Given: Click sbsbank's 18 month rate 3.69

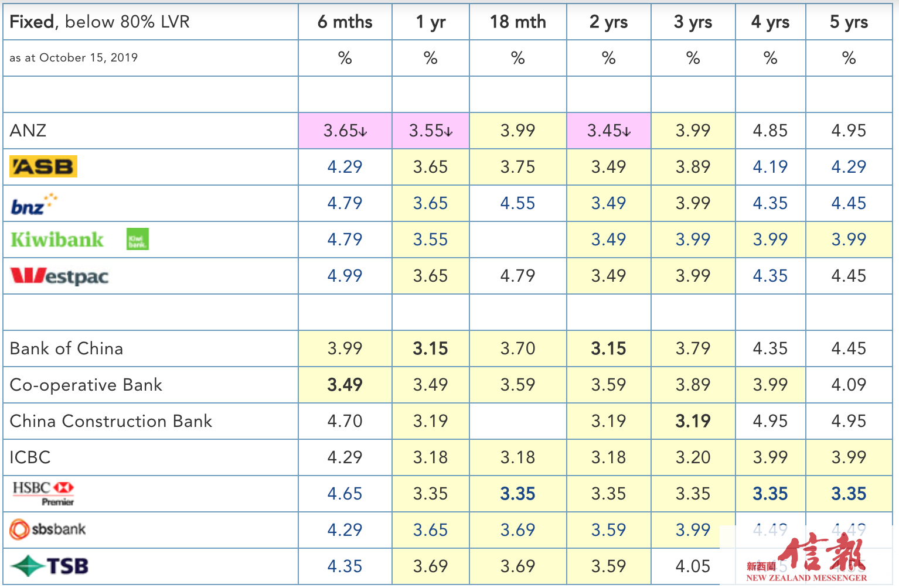Looking at the screenshot, I should [x=518, y=530].
